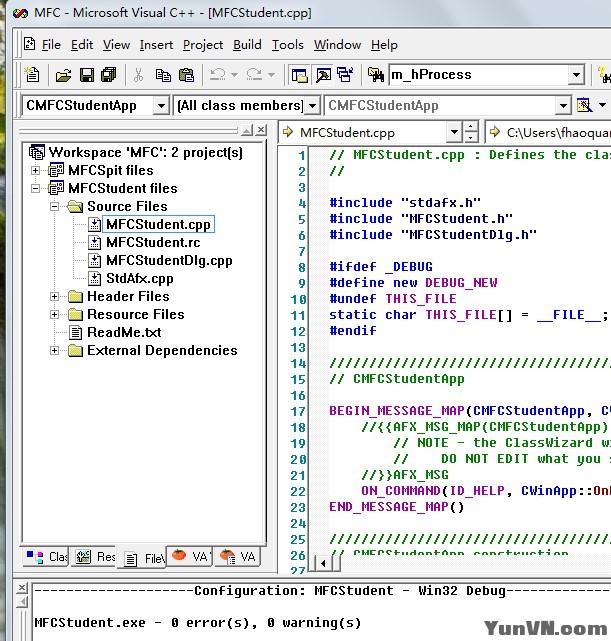Click the Undo arrow icon
The image size is (611, 641).
pos(217,74)
